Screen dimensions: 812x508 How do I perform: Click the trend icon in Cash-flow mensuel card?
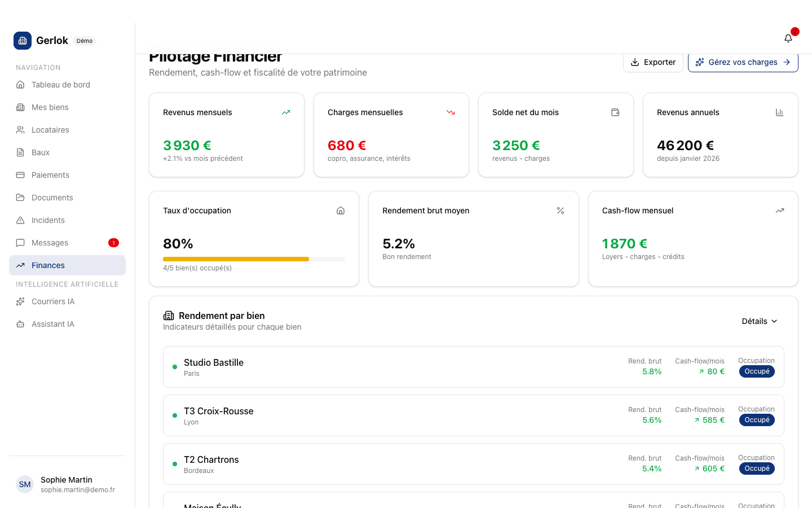tap(779, 211)
